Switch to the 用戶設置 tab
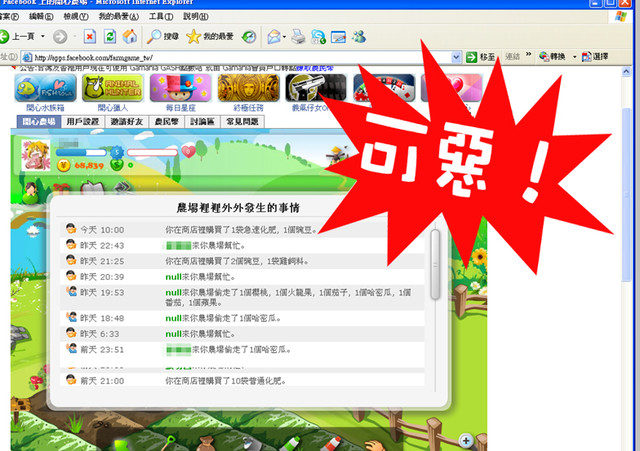This screenshot has width=640, height=451. pyautogui.click(x=83, y=122)
